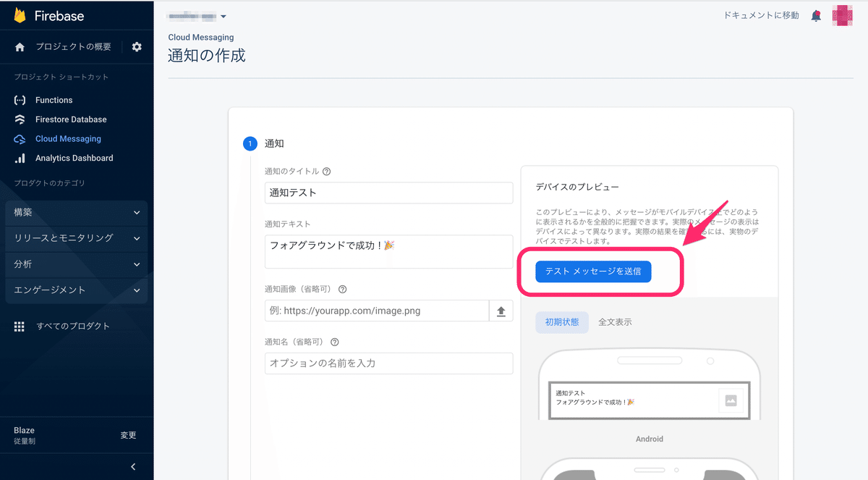Image resolution: width=868 pixels, height=480 pixels.
Task: Click the notification title help icon
Action: 326,172
